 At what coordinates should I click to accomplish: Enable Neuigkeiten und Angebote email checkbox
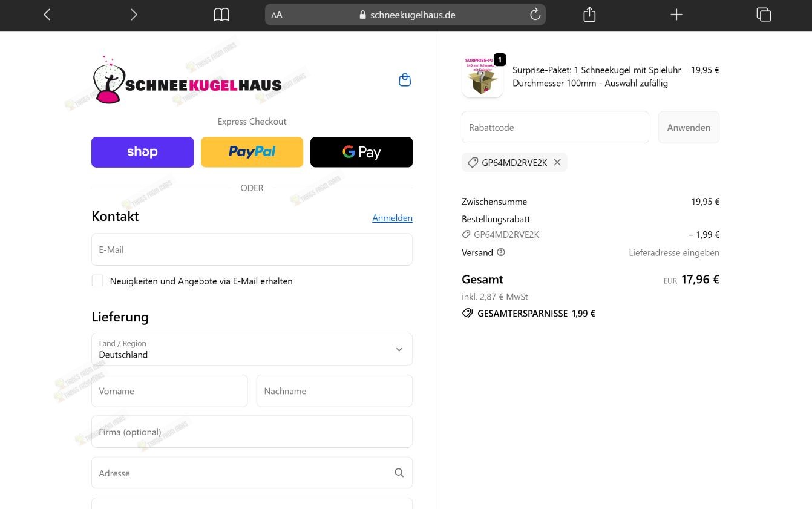[x=97, y=281]
